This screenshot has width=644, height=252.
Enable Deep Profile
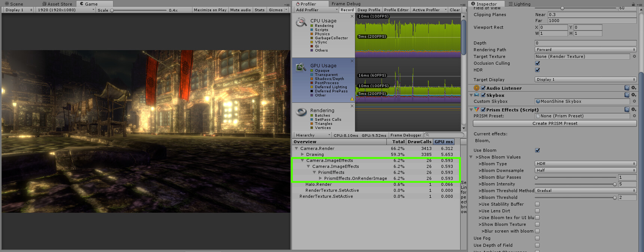369,10
